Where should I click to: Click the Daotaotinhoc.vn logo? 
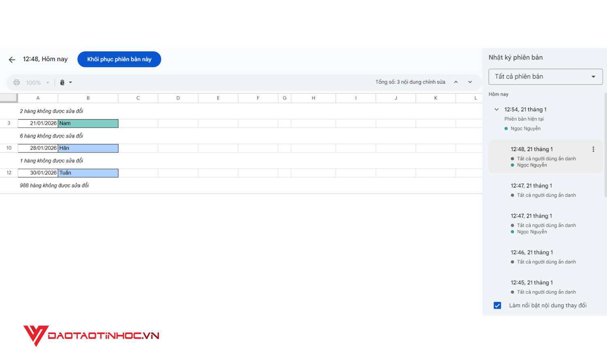(x=91, y=335)
